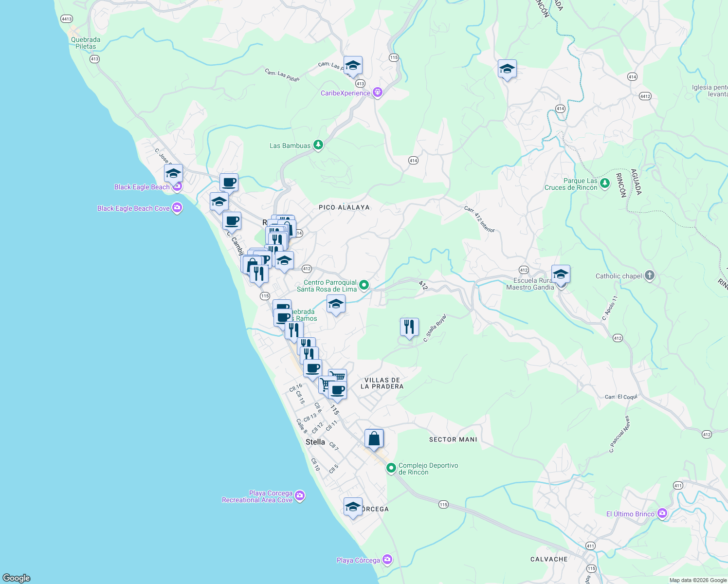
Task: Select the graduation cap pin near Córcega
Action: [x=352, y=507]
